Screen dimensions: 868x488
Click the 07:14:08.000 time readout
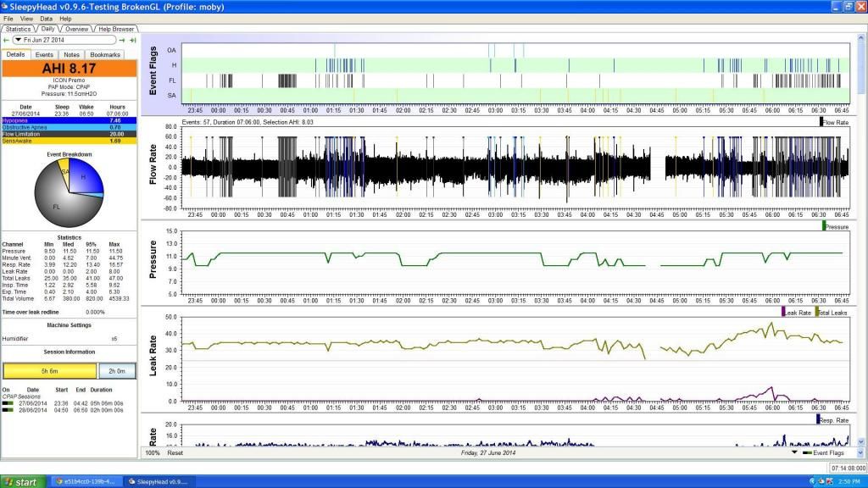pyautogui.click(x=848, y=468)
